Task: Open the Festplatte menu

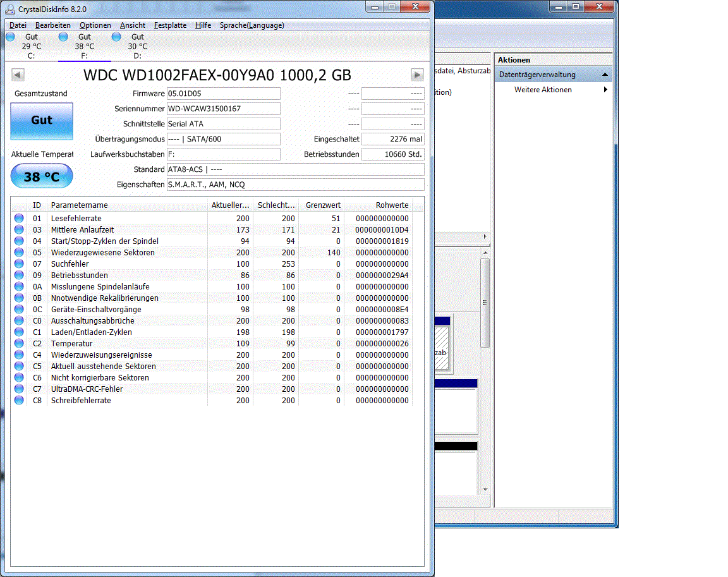Action: [x=171, y=25]
